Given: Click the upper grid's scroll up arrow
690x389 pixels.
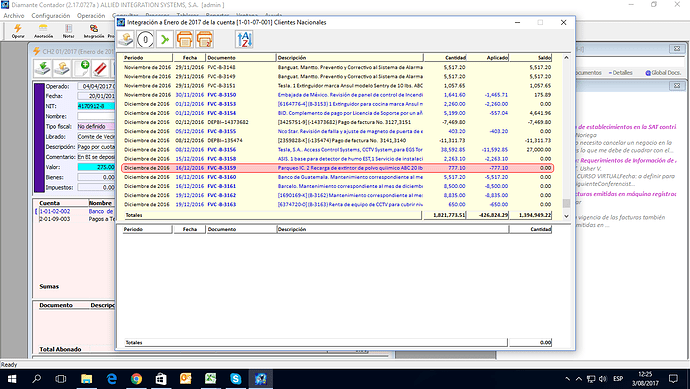Looking at the screenshot, I should [x=566, y=58].
